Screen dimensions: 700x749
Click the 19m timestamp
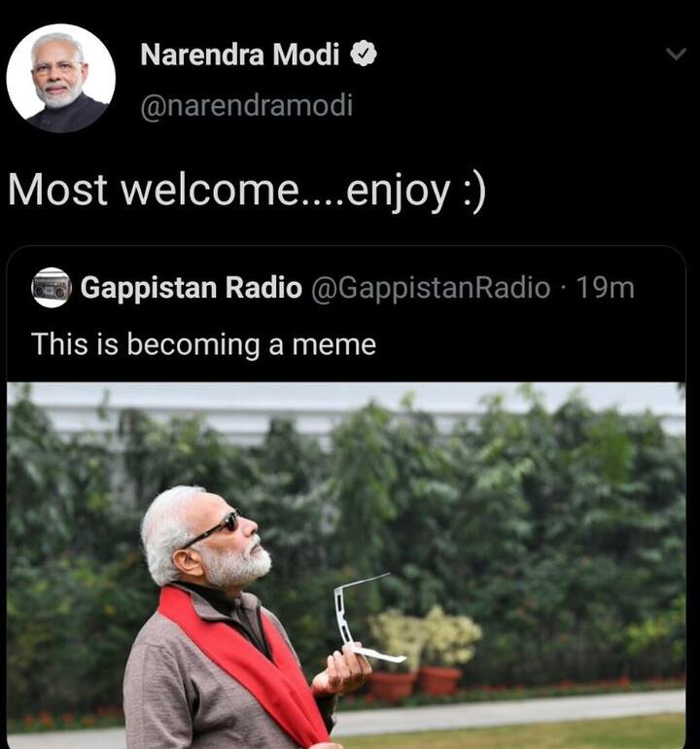[605, 288]
